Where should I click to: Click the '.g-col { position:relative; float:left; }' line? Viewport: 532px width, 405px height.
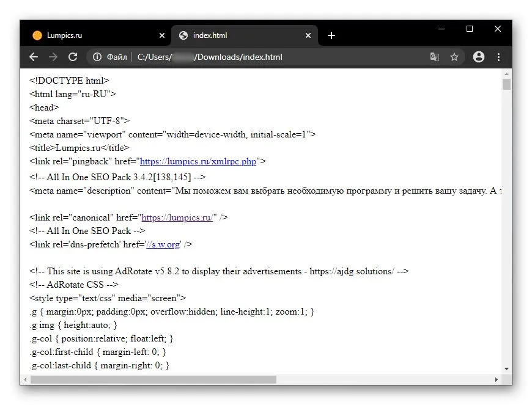pyautogui.click(x=102, y=338)
